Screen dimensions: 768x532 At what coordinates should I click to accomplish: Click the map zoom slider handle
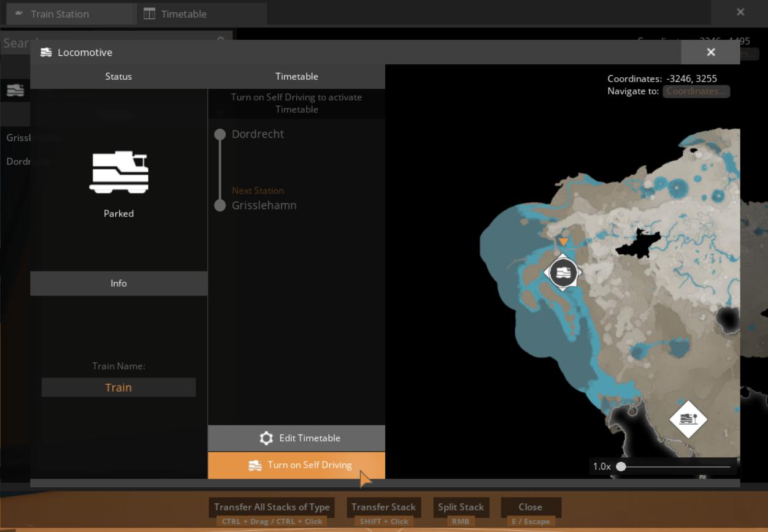[x=621, y=466]
